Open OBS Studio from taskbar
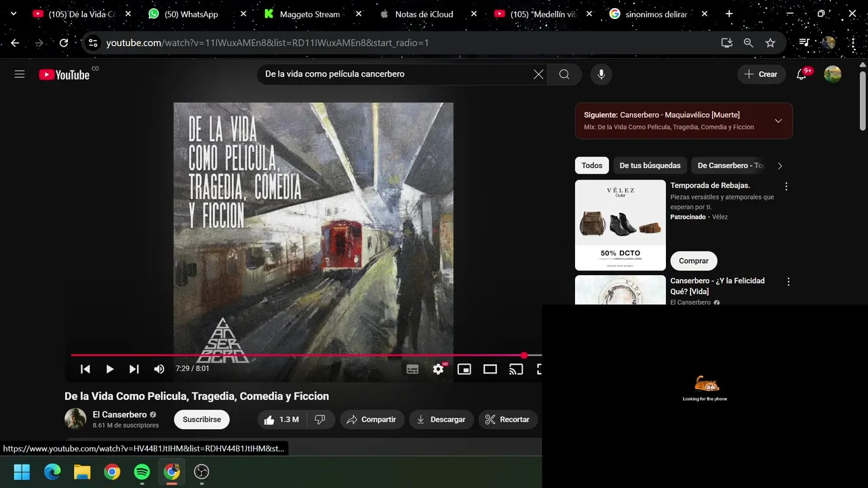Image resolution: width=868 pixels, height=488 pixels. coord(201,472)
